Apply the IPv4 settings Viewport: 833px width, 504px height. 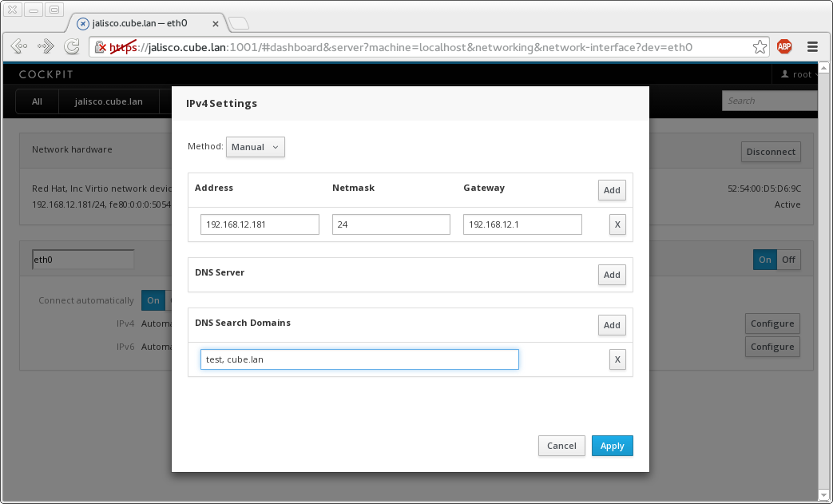pyautogui.click(x=612, y=446)
